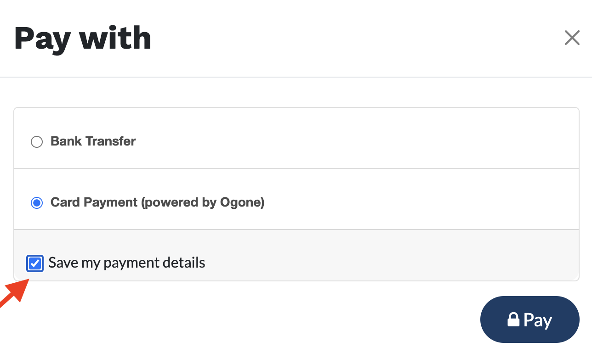Submit payment with the Pay button
This screenshot has width=592, height=364.
point(529,319)
